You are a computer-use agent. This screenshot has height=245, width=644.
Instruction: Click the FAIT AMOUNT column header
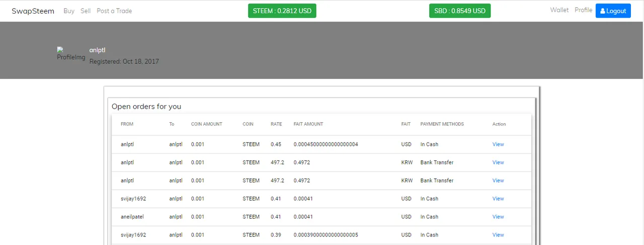tap(308, 124)
